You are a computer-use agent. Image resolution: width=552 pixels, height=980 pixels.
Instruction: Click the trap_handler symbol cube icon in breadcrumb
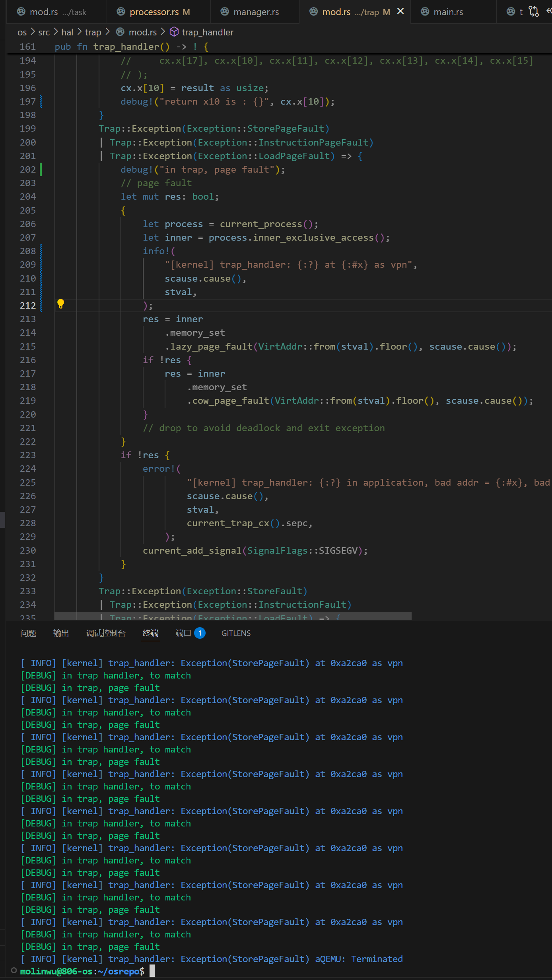pos(174,32)
